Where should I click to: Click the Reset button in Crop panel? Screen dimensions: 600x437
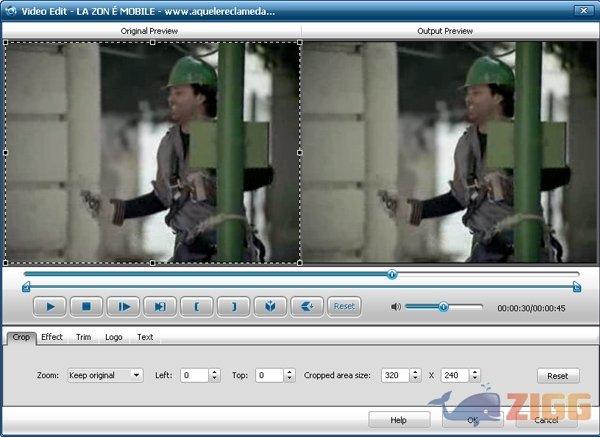click(557, 376)
